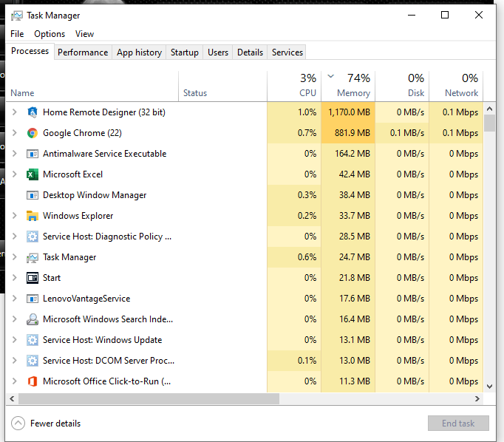
Task: Expand the Google Chrome (22) process group
Action: point(15,133)
